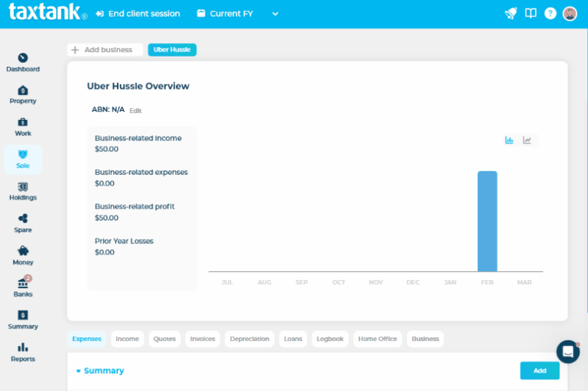Click Business-related income amount $50.00
Screen dimensions: 588x391
(x=107, y=149)
